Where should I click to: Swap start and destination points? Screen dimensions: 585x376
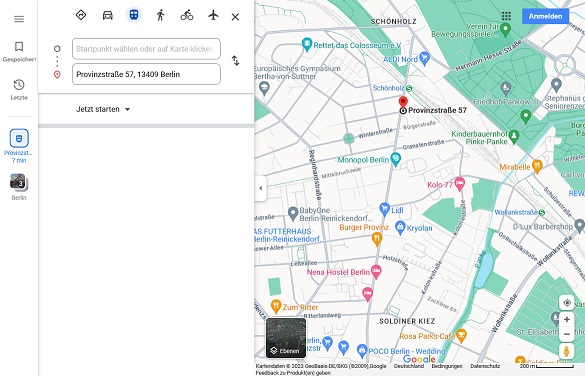(235, 60)
